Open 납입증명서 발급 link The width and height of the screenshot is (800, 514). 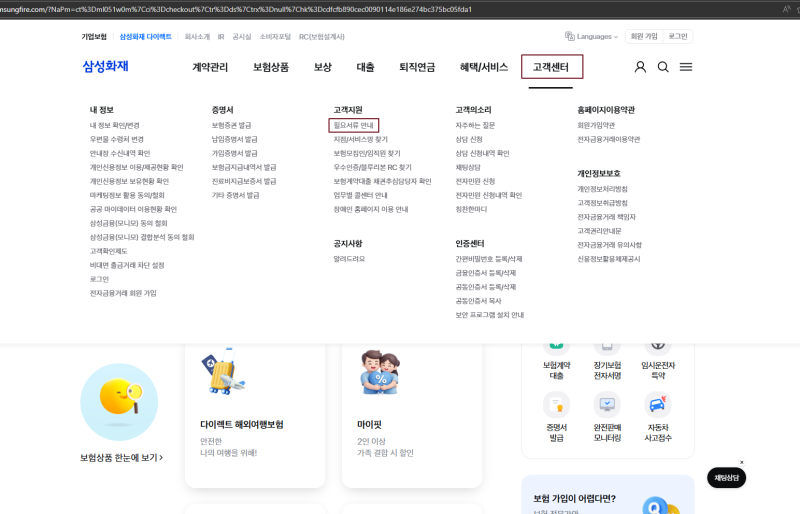point(234,139)
